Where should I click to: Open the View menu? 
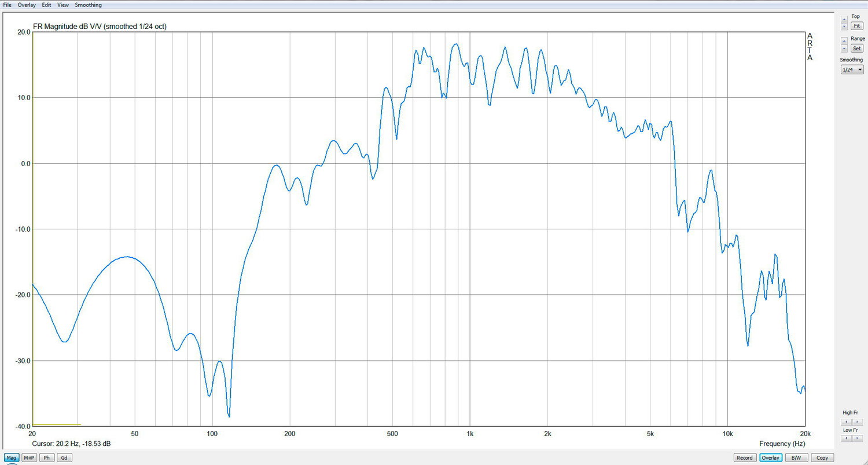tap(63, 5)
